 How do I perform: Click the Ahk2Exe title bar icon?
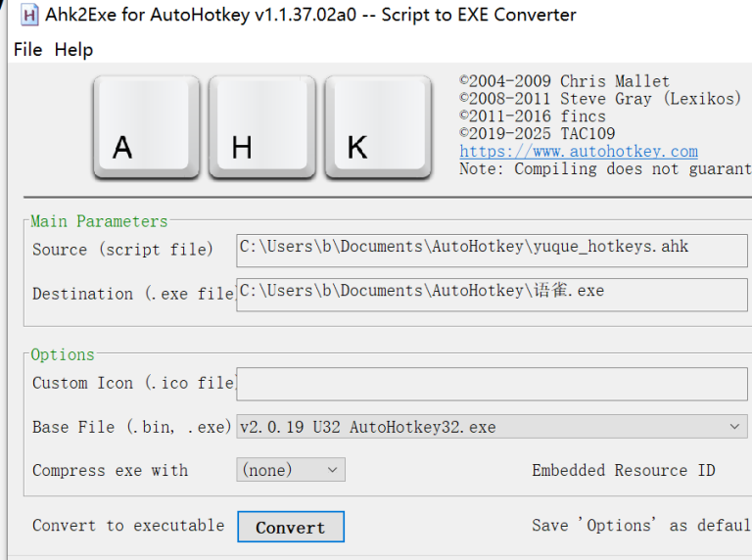29,15
